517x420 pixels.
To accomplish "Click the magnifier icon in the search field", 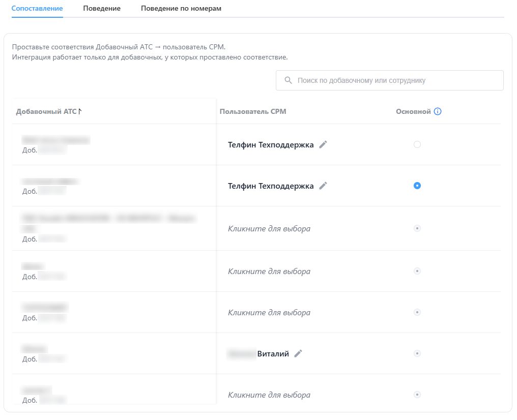I will (x=288, y=80).
